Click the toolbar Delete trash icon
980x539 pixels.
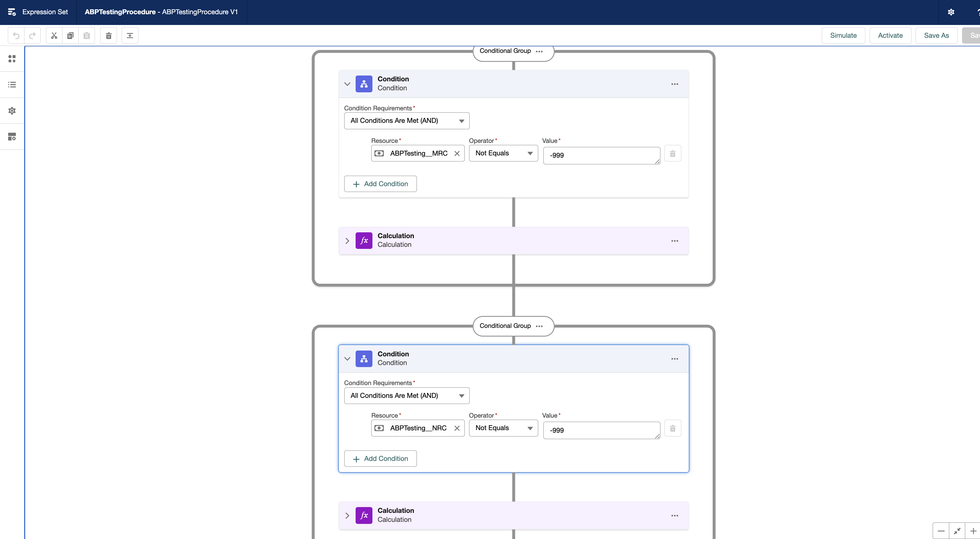(x=109, y=35)
